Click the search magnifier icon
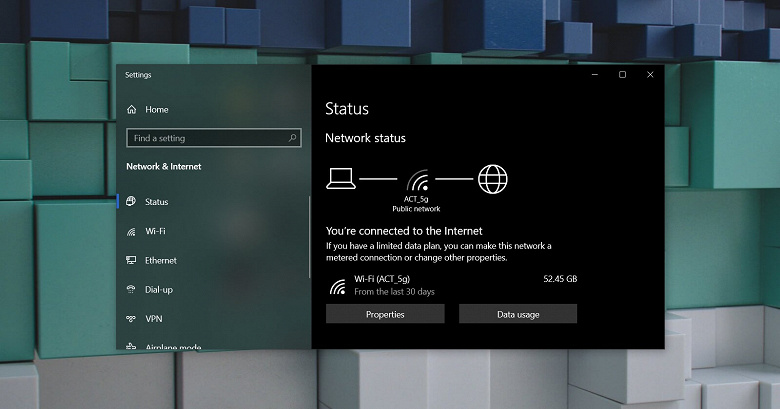Image resolution: width=780 pixels, height=409 pixels. tap(292, 138)
